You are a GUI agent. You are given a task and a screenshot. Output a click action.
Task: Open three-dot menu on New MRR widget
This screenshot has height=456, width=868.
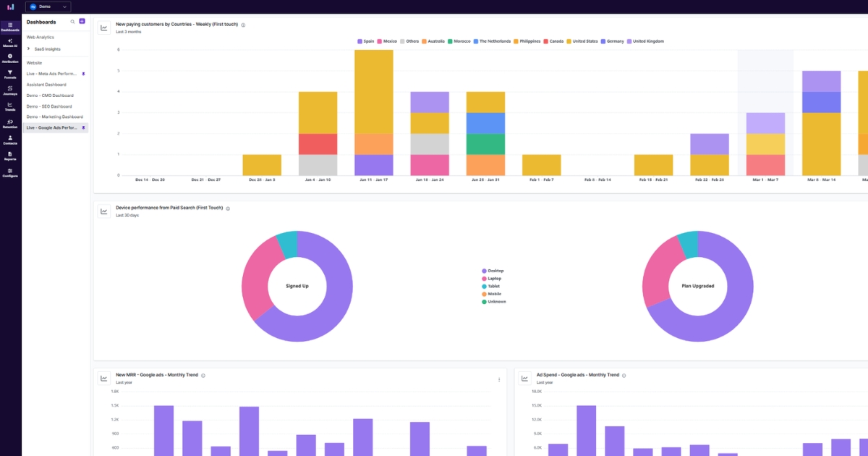click(x=499, y=379)
